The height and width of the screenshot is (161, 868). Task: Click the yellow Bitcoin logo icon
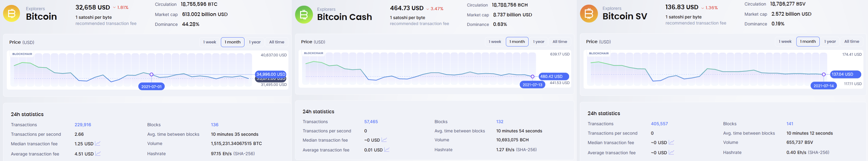[x=11, y=14]
